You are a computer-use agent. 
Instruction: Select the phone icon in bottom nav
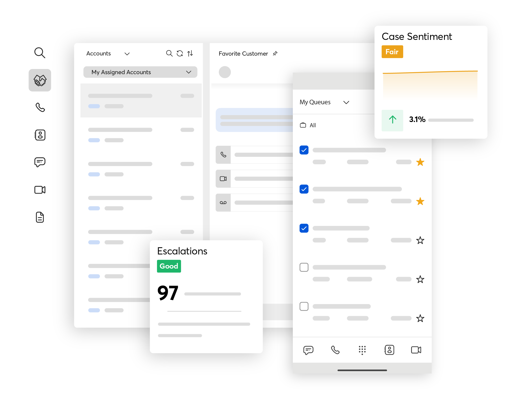335,350
